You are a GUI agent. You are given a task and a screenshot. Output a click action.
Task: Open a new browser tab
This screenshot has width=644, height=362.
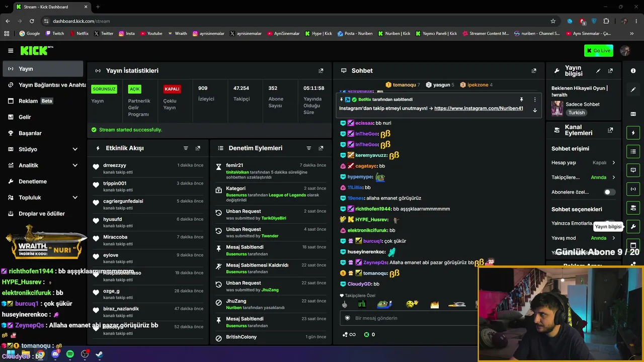(x=98, y=7)
